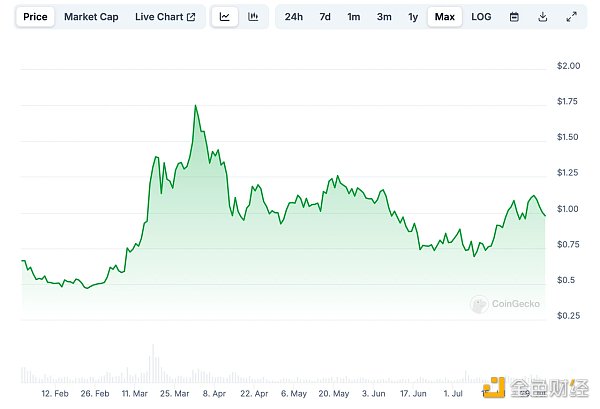Select the line chart view icon

[x=225, y=17]
